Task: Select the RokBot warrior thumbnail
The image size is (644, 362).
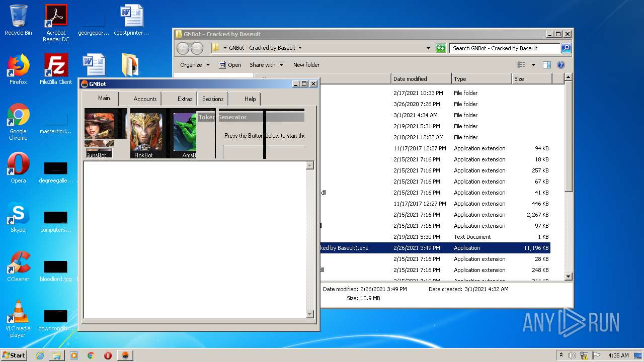Action: (x=146, y=133)
